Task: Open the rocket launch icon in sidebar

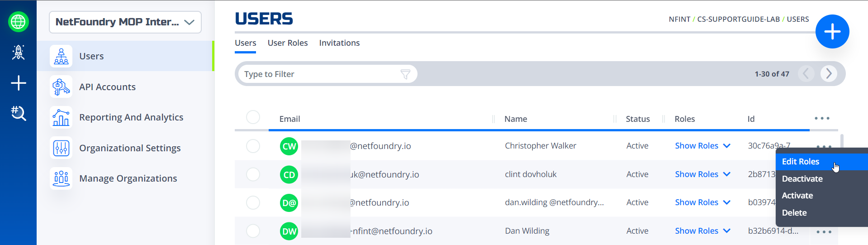Action: point(18,53)
